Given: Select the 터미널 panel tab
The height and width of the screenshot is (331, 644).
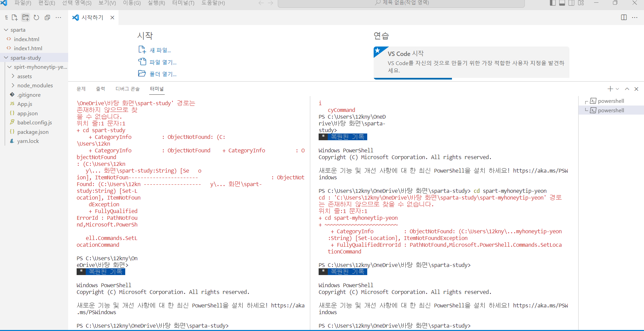Looking at the screenshot, I should (157, 89).
